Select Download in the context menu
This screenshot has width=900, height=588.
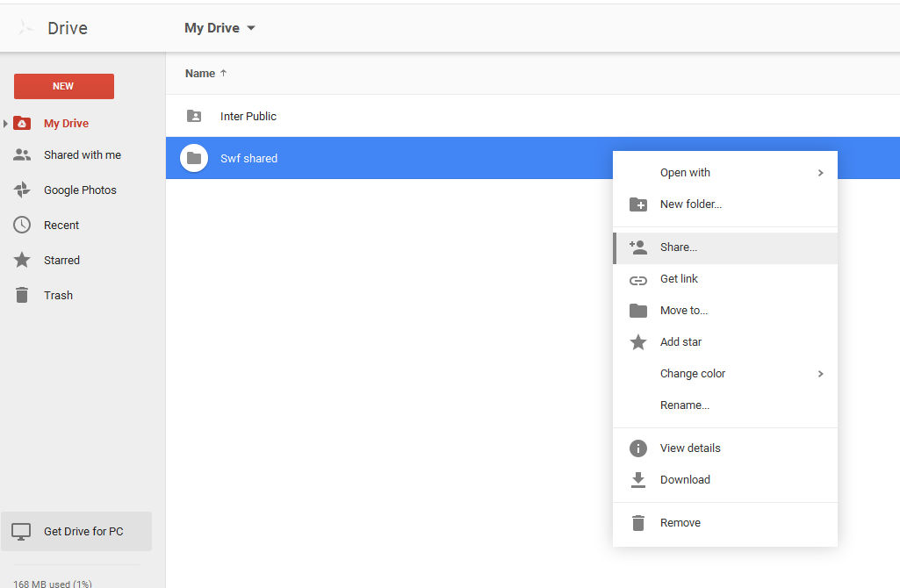(x=685, y=480)
